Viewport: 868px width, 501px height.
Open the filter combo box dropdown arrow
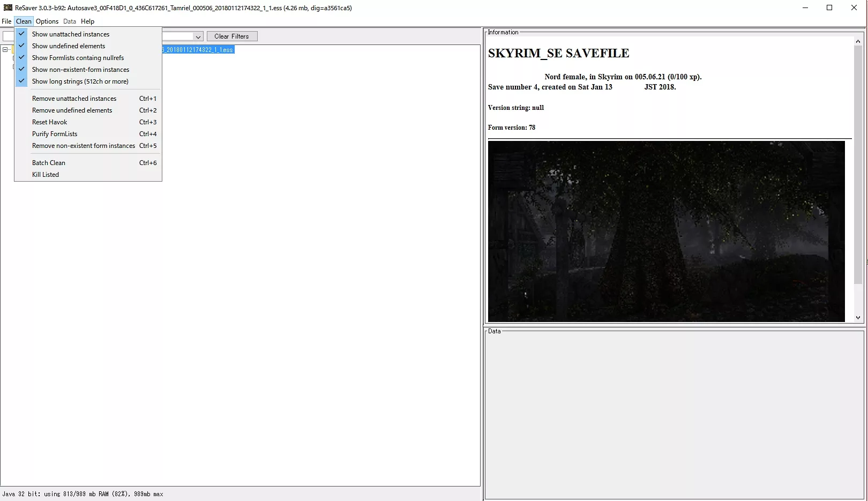coord(198,36)
